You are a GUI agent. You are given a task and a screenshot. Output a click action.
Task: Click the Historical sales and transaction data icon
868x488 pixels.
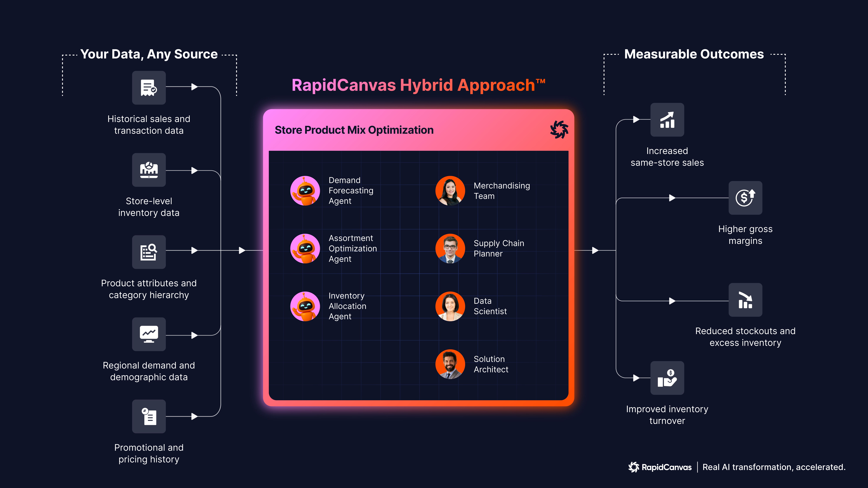click(x=149, y=88)
